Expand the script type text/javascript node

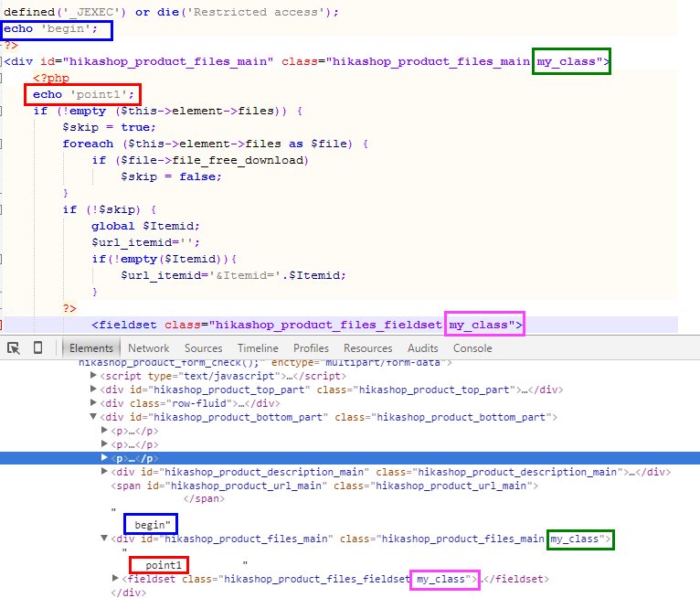(93, 376)
